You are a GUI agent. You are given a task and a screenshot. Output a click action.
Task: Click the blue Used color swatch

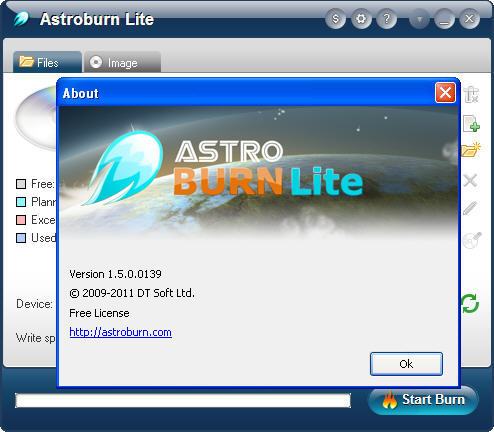[x=21, y=238]
